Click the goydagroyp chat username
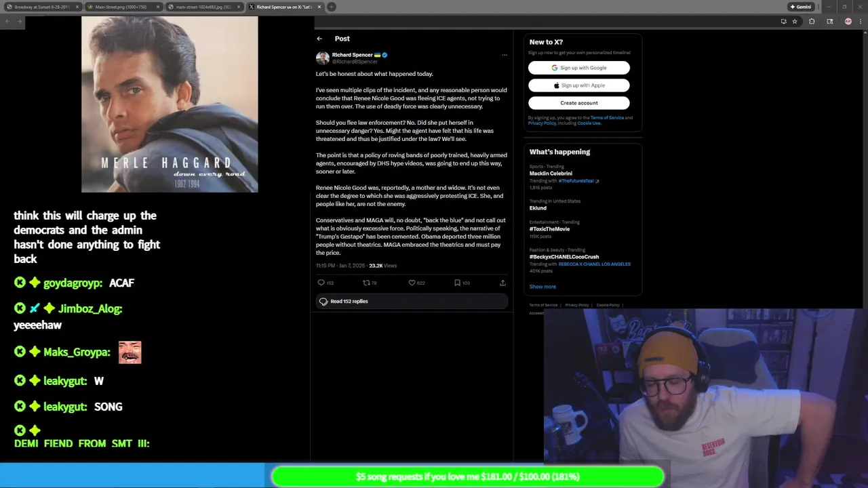The width and height of the screenshot is (868, 488). point(73,283)
